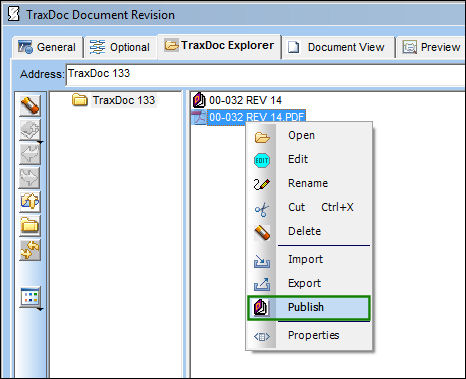466x379 pixels.
Task: Choose Delete from context menu
Action: (x=308, y=231)
